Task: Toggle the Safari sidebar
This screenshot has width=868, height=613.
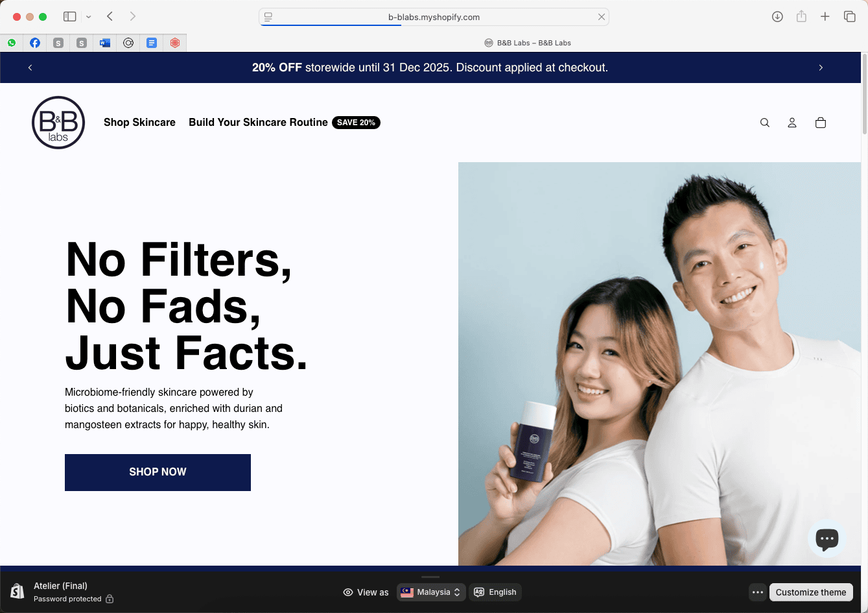Action: tap(70, 17)
